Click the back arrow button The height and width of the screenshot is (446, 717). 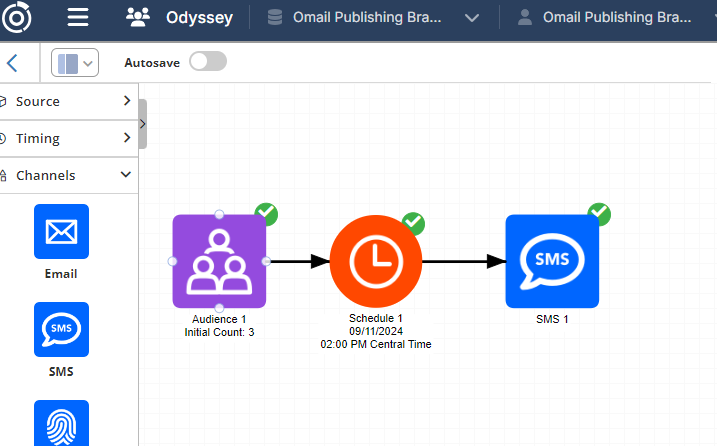click(x=12, y=63)
